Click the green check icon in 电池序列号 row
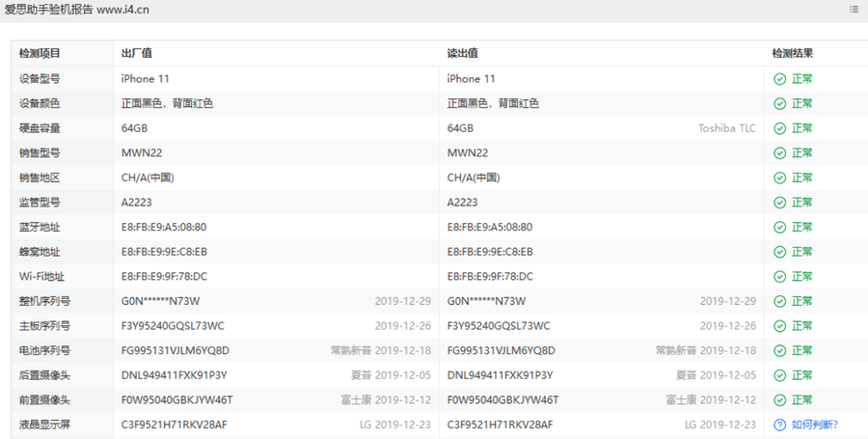Screen dimensions: 868x439 (779, 350)
